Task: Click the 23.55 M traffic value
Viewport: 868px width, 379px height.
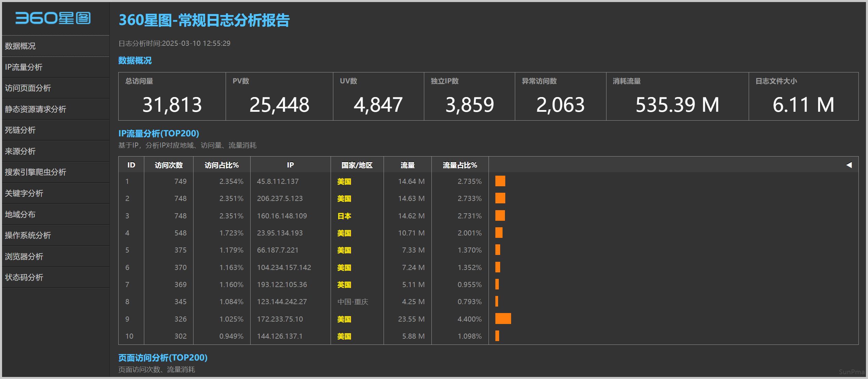Action: 411,319
